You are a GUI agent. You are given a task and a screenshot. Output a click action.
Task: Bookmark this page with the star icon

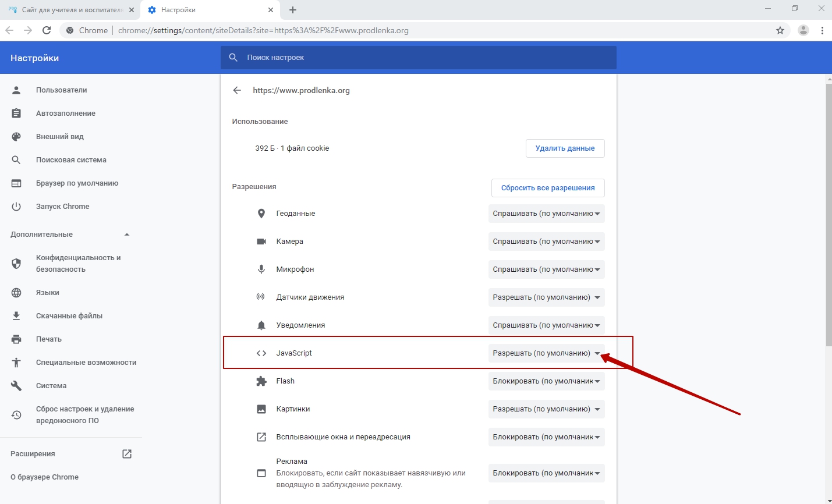[780, 30]
